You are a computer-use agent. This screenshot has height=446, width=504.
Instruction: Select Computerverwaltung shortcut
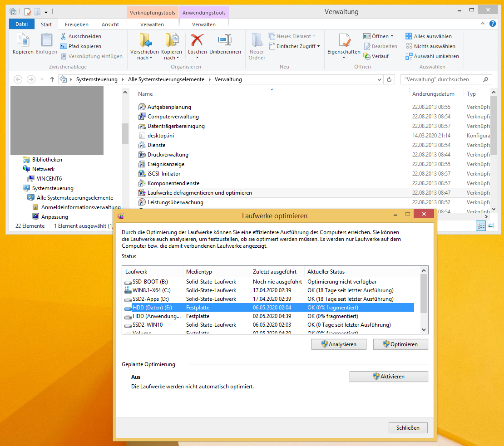pos(173,117)
